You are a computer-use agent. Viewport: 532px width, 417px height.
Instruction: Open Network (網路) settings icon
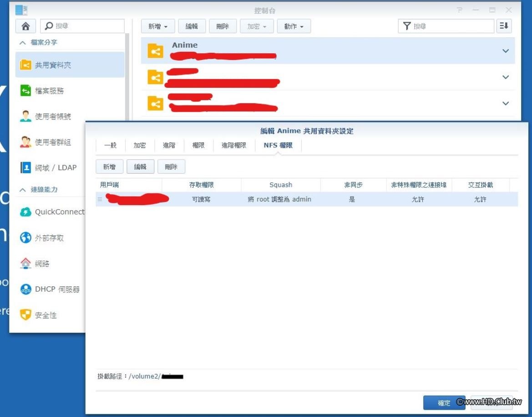pos(25,263)
